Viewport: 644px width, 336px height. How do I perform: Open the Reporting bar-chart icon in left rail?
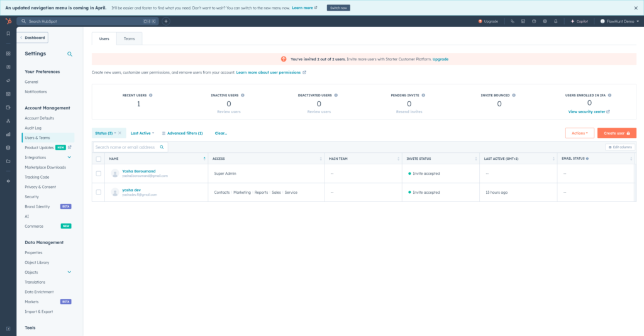tap(8, 134)
